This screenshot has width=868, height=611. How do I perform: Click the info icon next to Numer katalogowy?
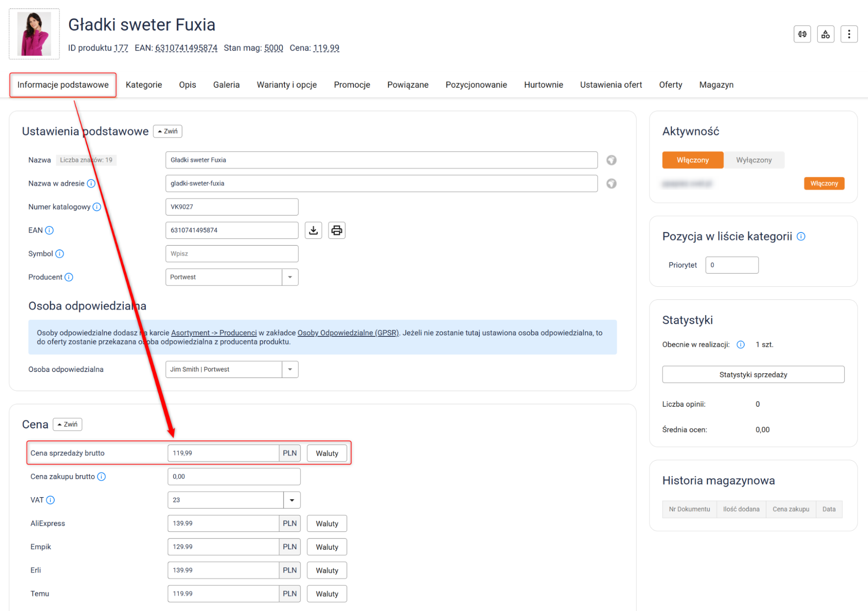(97, 207)
